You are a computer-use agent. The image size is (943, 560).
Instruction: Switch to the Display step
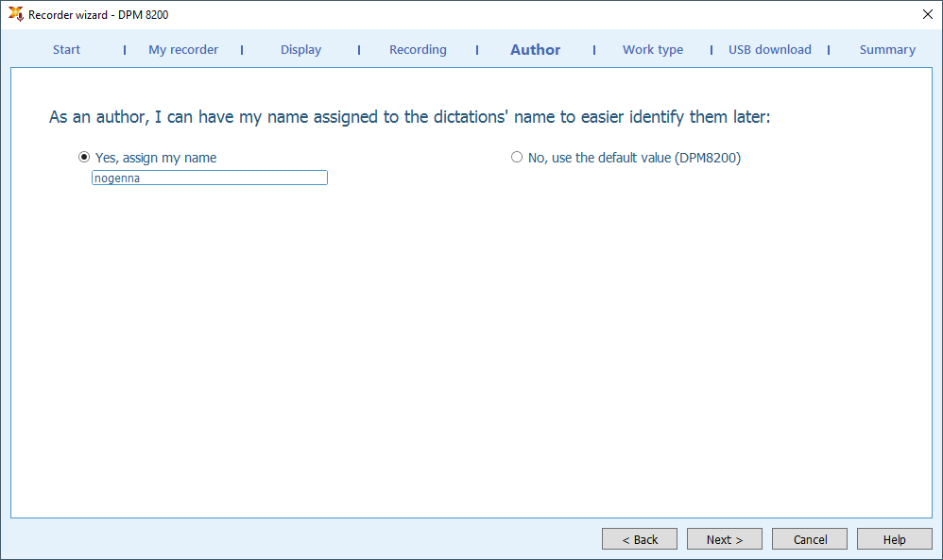click(x=300, y=50)
